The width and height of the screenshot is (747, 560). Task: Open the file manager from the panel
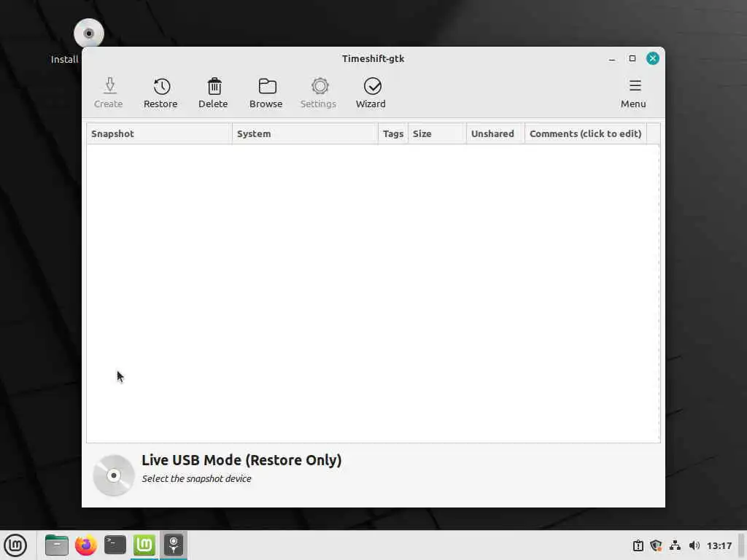[x=57, y=545]
